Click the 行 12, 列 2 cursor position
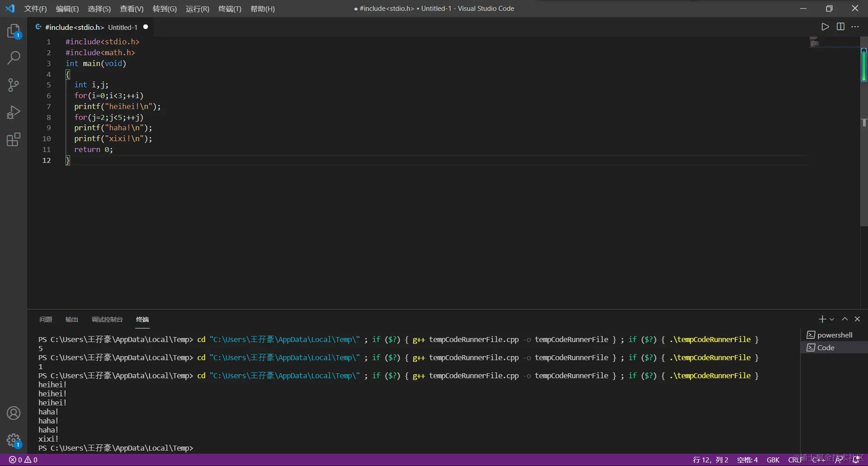The image size is (868, 466). (710, 460)
